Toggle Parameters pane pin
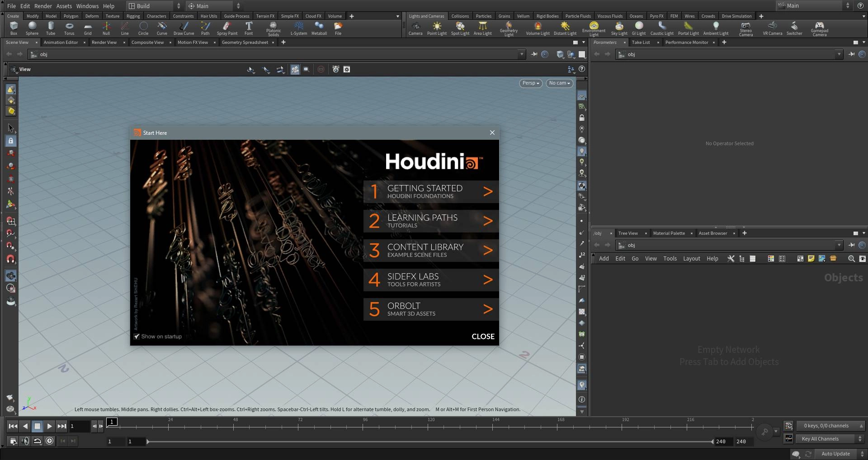Screen dimensions: 868x460 (852, 54)
